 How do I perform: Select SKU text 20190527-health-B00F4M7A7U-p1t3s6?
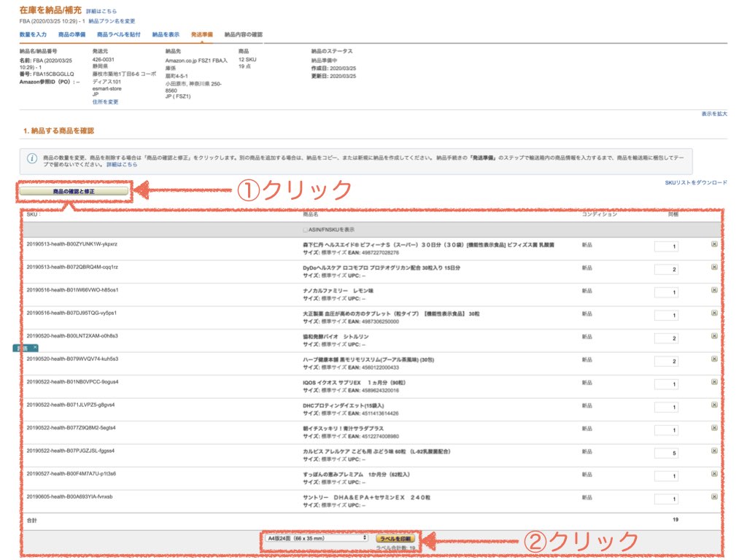(71, 474)
